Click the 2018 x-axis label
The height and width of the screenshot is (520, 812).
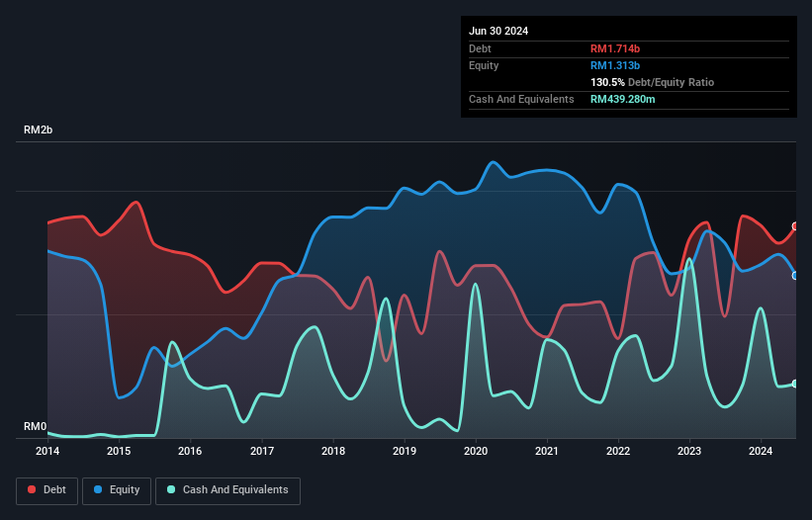click(x=333, y=451)
